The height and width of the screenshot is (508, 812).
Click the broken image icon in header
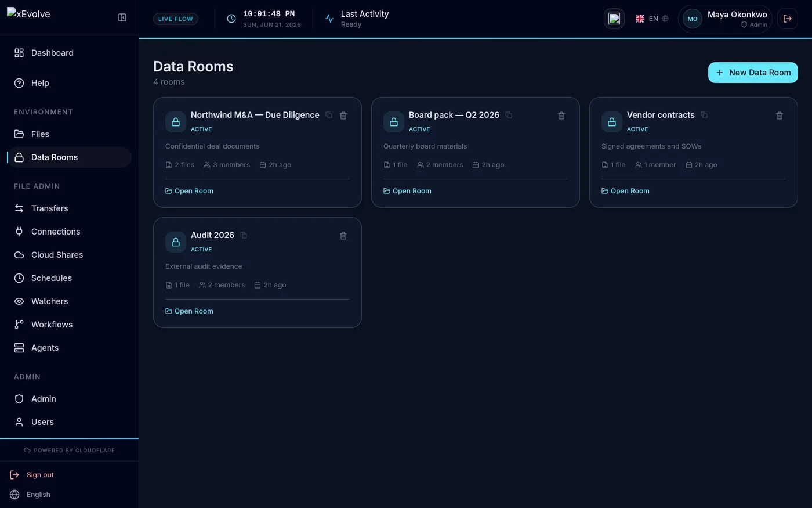(614, 19)
